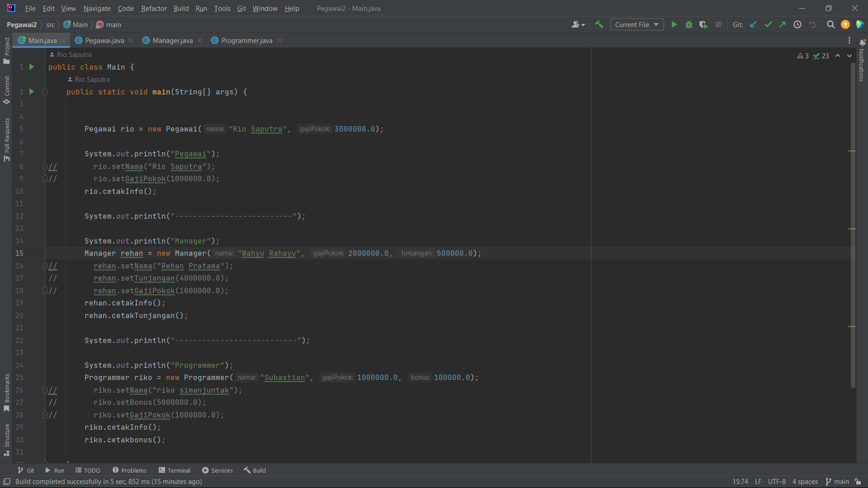Commit changes with the green checkmark icon
The width and height of the screenshot is (868, 488).
coord(768,24)
